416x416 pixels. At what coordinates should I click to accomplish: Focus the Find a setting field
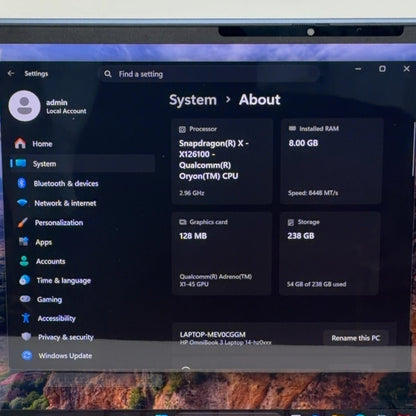coord(209,74)
